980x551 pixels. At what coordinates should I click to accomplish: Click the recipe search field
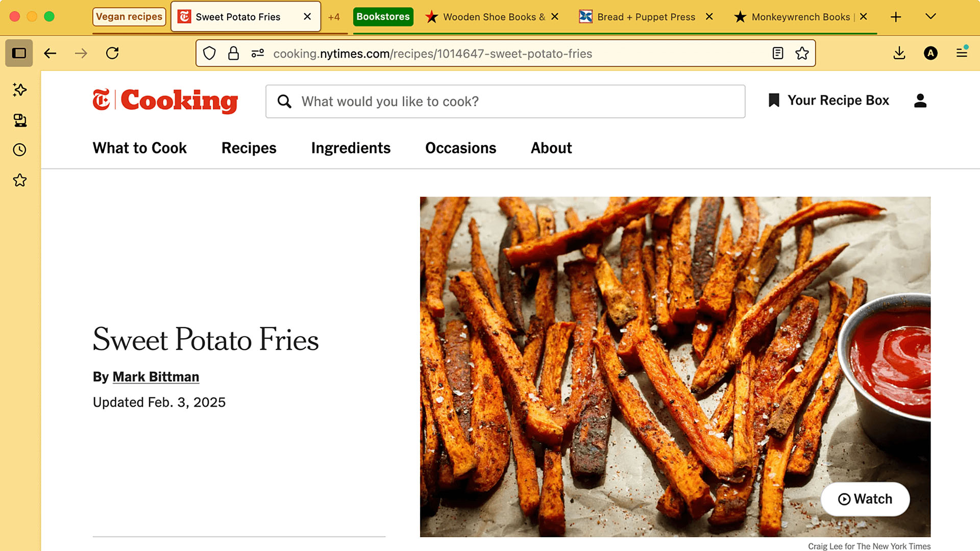point(505,102)
